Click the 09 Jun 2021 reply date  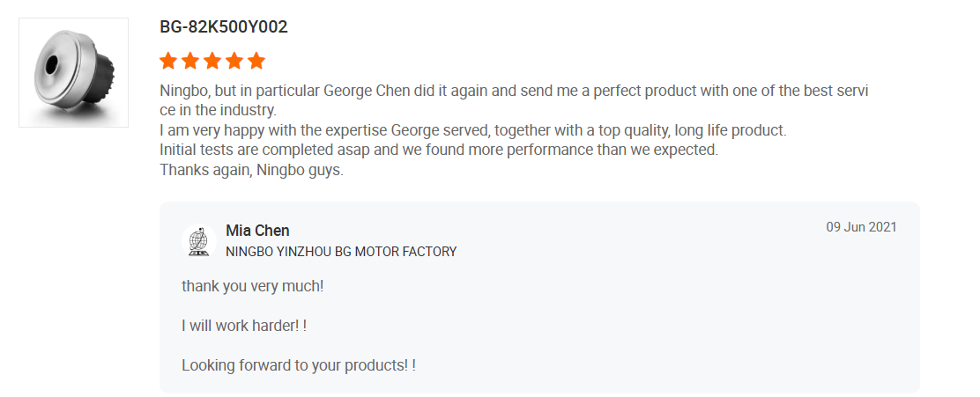(x=861, y=227)
